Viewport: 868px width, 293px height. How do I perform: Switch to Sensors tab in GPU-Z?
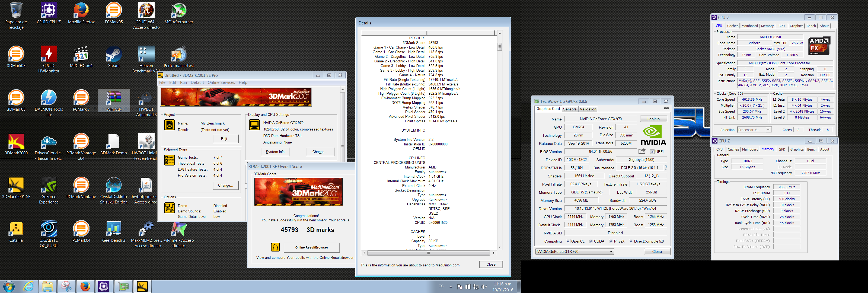click(x=570, y=109)
